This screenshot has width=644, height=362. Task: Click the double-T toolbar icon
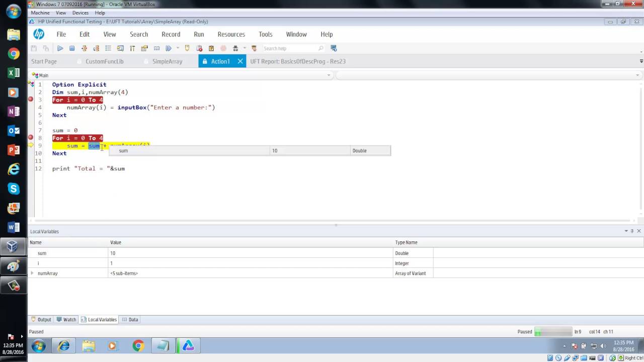132,48
